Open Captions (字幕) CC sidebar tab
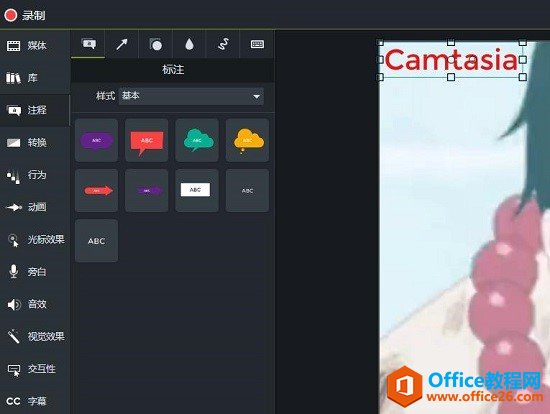This screenshot has height=414, width=550. (x=35, y=401)
